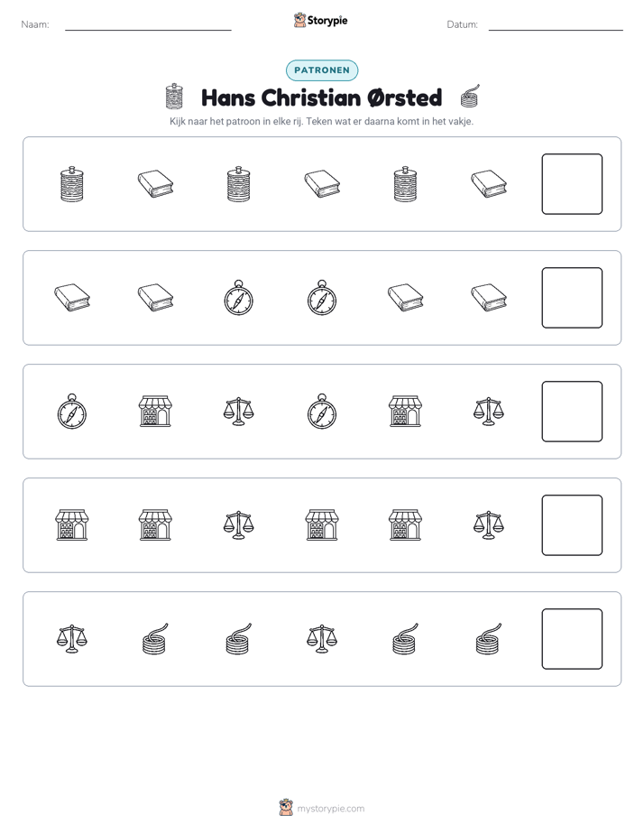The image size is (644, 834).
Task: Click the empty answer box in row five
Action: [572, 639]
